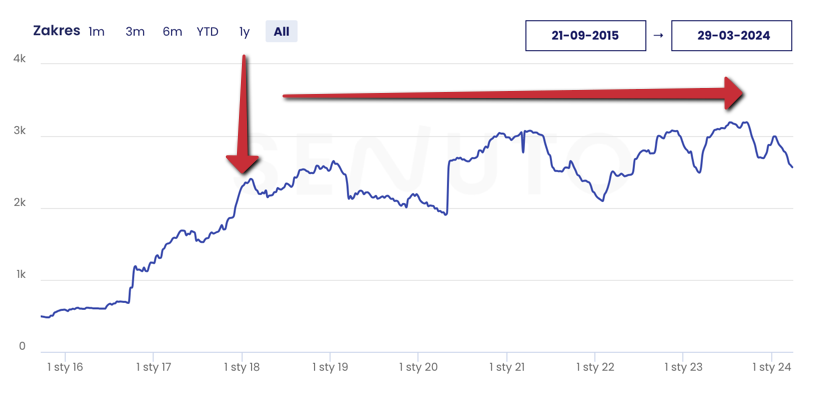Click the Zakres label

[57, 31]
